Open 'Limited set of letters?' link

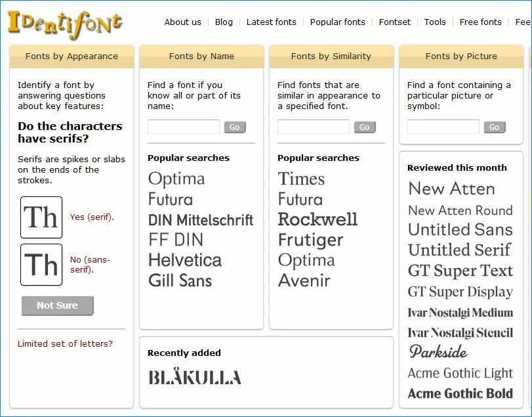pyautogui.click(x=65, y=343)
